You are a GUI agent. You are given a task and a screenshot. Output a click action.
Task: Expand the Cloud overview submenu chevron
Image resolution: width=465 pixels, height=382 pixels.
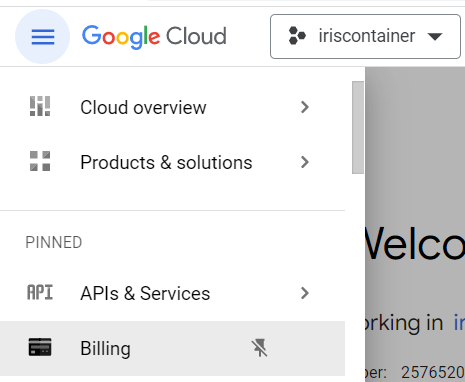pyautogui.click(x=305, y=107)
